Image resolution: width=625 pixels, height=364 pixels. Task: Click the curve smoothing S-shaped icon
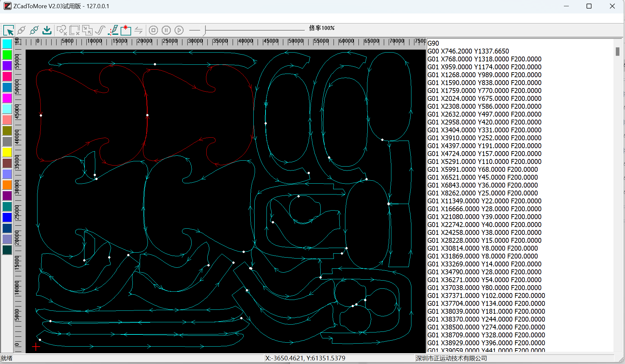tap(100, 31)
